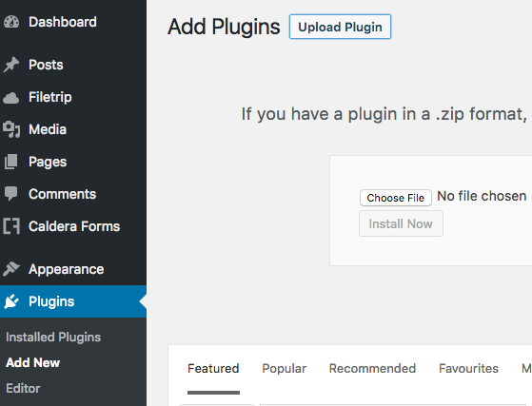
Task: Open Installed Plugins submenu item
Action: point(53,338)
